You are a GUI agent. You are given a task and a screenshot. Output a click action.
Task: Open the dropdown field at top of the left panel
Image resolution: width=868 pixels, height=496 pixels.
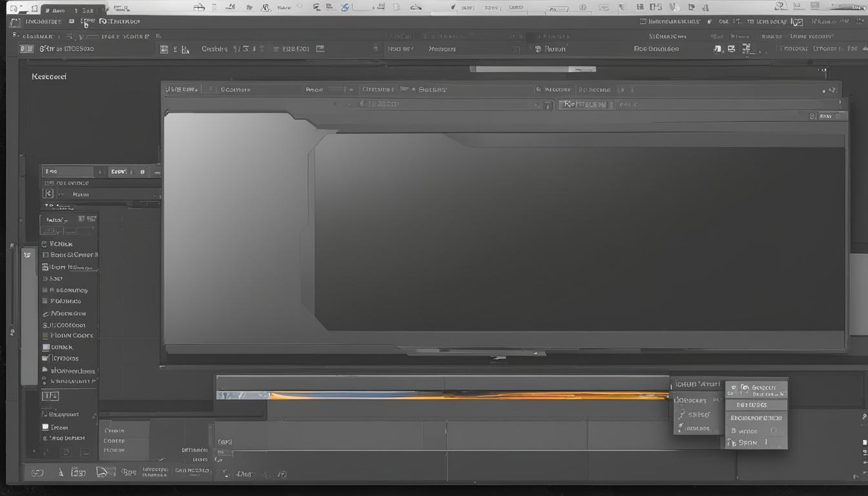point(68,172)
